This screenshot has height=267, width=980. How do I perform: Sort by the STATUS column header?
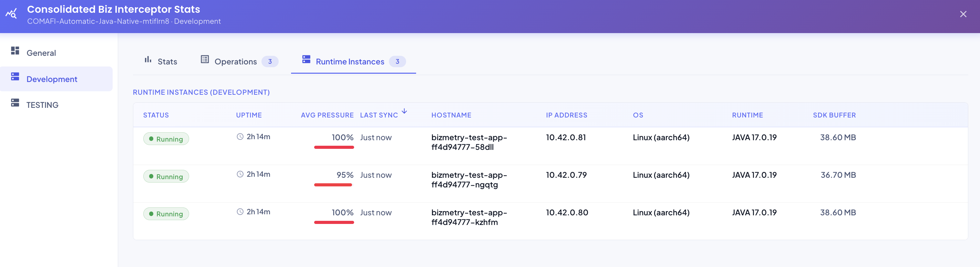tap(156, 115)
